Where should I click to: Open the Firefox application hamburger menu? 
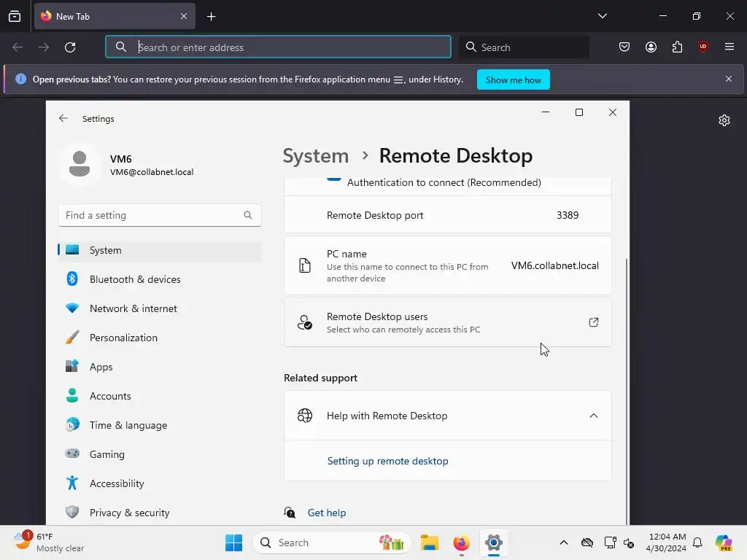click(x=729, y=47)
